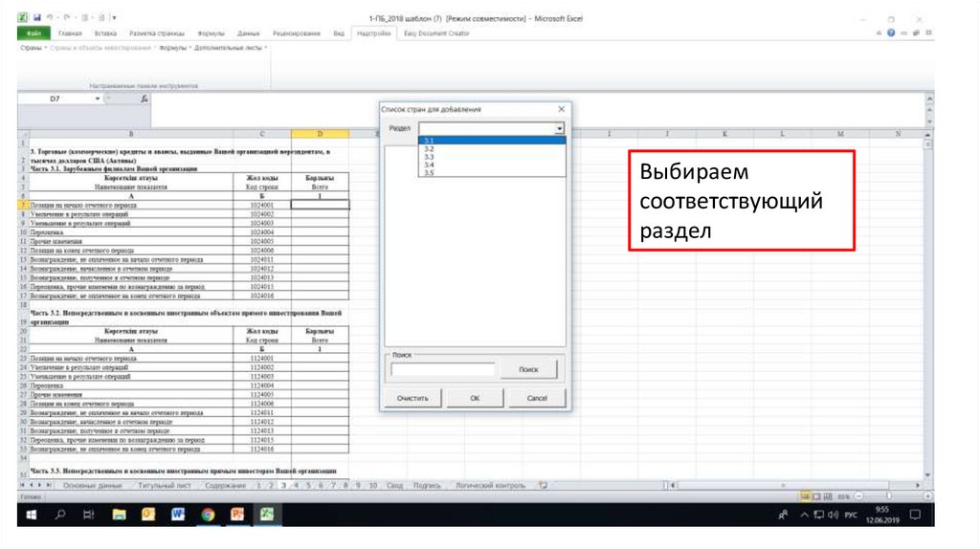Open notification center on taskbar

[915, 515]
